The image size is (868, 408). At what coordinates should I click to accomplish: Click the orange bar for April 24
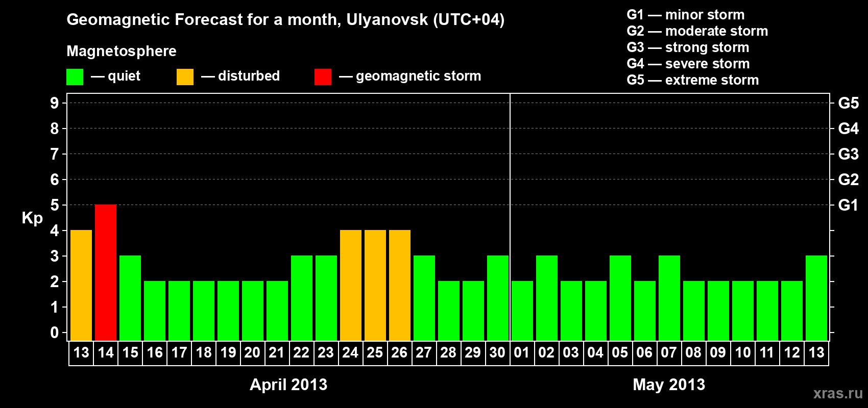[x=351, y=286]
